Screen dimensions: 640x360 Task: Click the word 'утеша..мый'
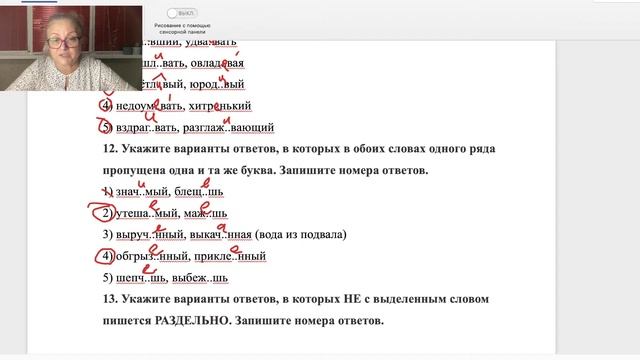click(147, 213)
